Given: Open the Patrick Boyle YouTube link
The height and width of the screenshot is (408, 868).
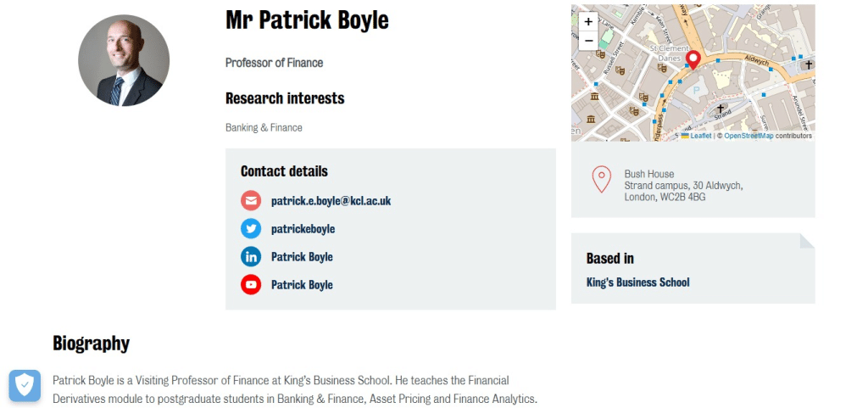Looking at the screenshot, I should (x=302, y=284).
